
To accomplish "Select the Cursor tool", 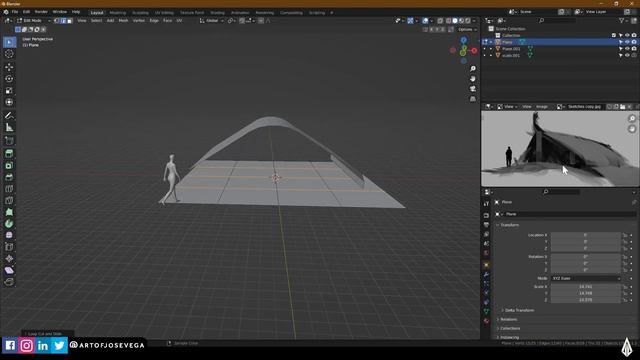I will (x=9, y=54).
